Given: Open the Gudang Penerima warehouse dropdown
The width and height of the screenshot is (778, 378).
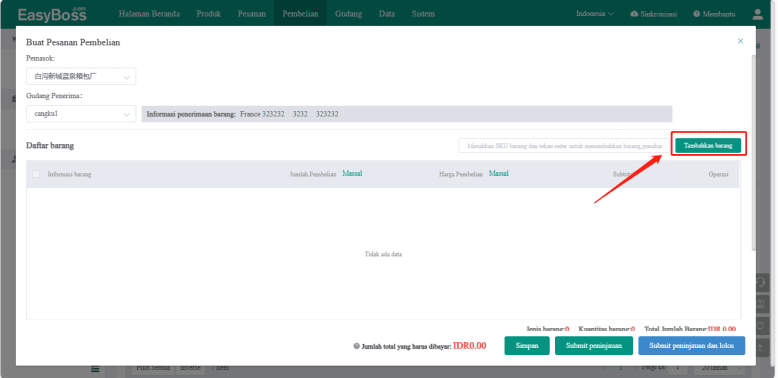Looking at the screenshot, I should tap(81, 114).
